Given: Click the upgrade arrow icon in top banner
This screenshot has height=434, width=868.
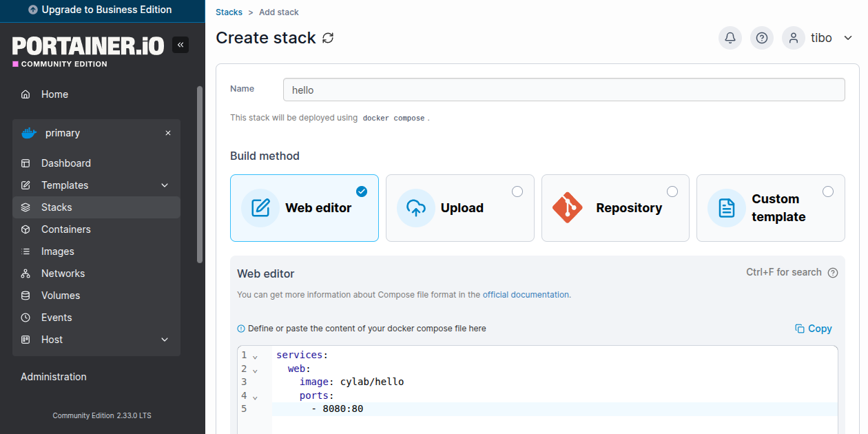Looking at the screenshot, I should point(33,10).
